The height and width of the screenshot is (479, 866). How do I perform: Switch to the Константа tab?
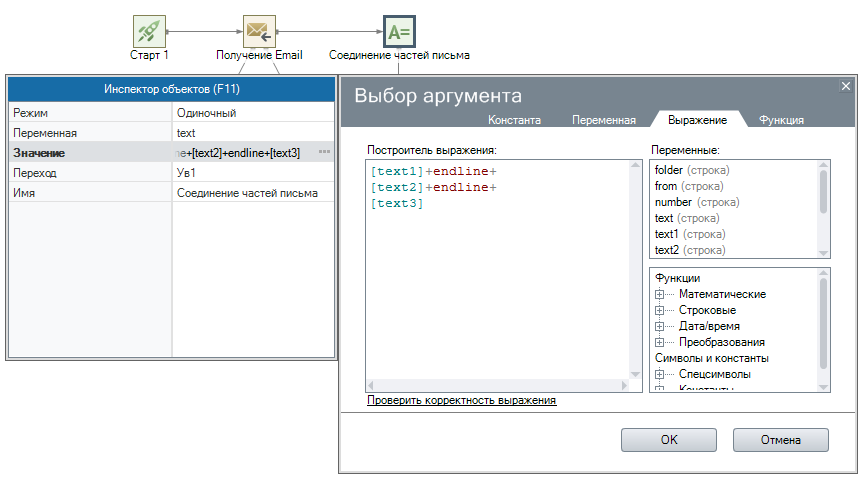(514, 120)
